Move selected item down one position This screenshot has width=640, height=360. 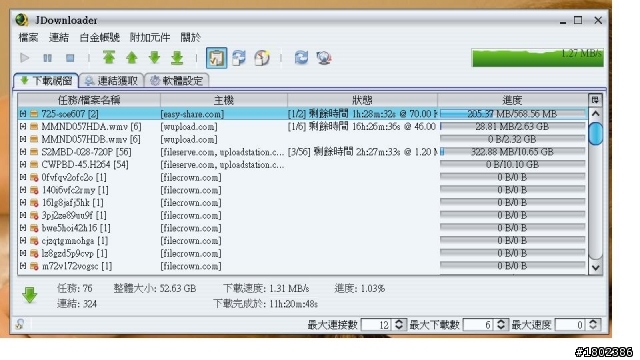coord(154,58)
